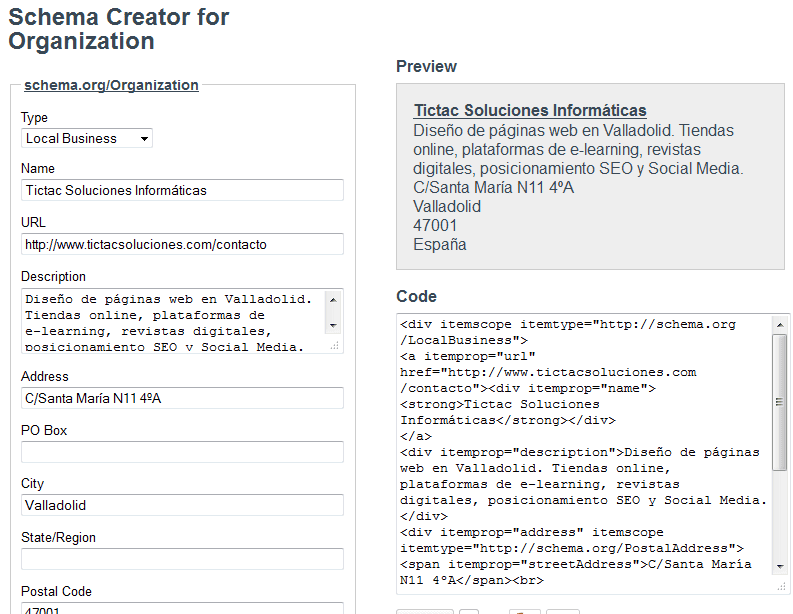Click the Description textarea scroll up arrow
The height and width of the screenshot is (614, 793).
coord(333,299)
